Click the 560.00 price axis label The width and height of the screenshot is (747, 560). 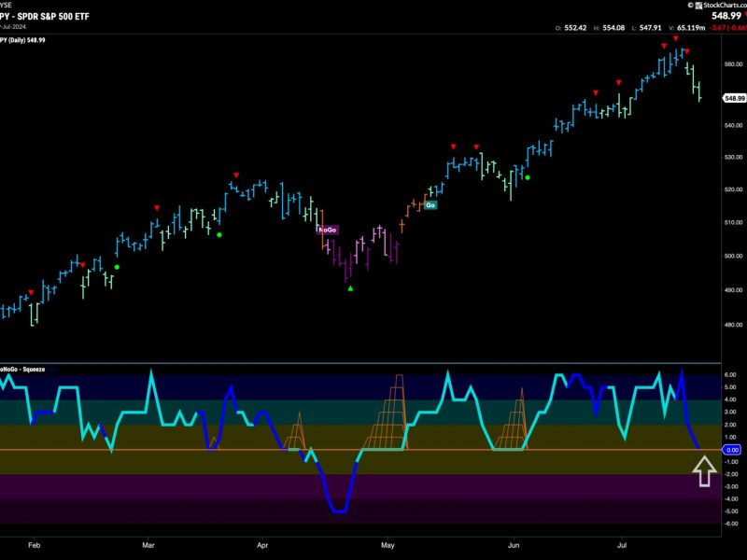[733, 63]
